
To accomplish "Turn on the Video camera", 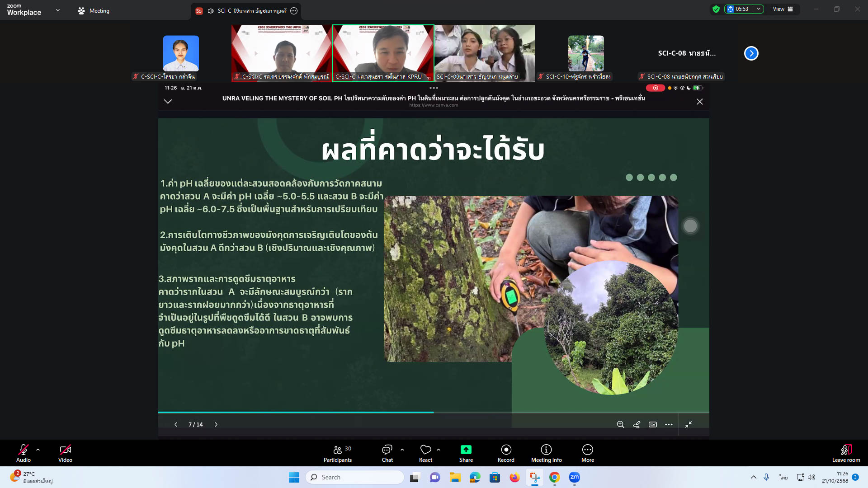I will click(65, 450).
